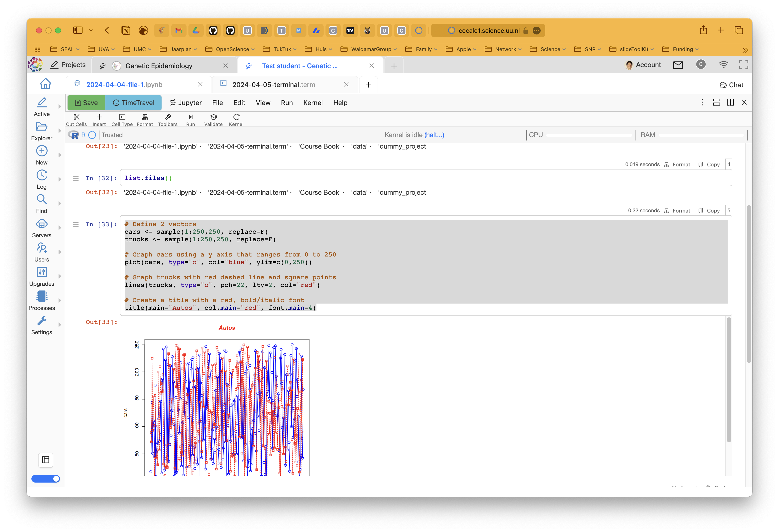779x532 pixels.
Task: Split frame vertically icon
Action: point(730,102)
